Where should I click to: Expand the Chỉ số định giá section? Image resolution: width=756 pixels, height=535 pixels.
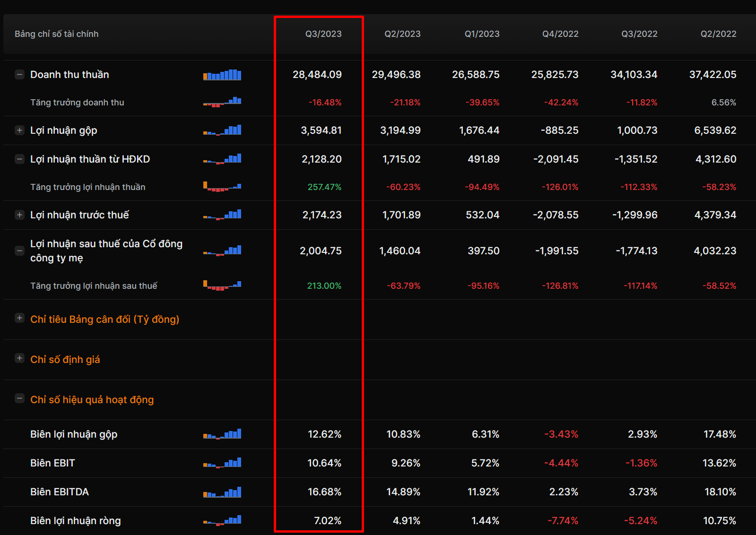(x=19, y=358)
